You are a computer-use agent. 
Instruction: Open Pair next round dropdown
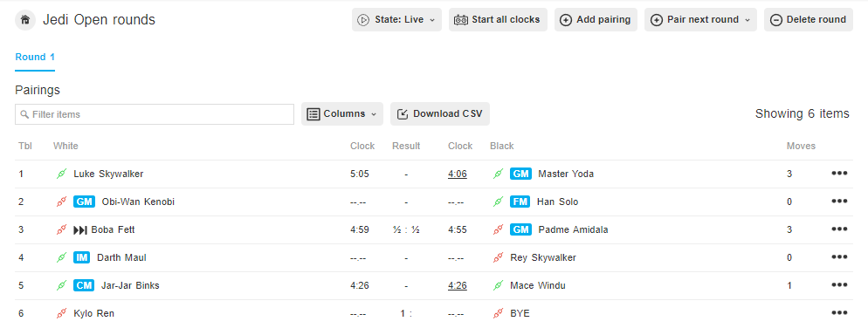point(700,20)
